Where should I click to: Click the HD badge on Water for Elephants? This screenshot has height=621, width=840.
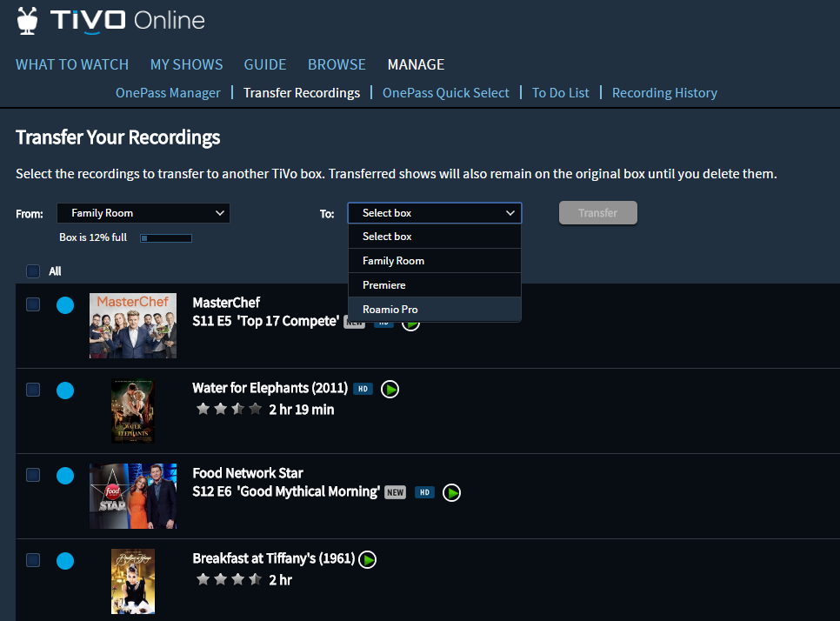pyautogui.click(x=363, y=389)
